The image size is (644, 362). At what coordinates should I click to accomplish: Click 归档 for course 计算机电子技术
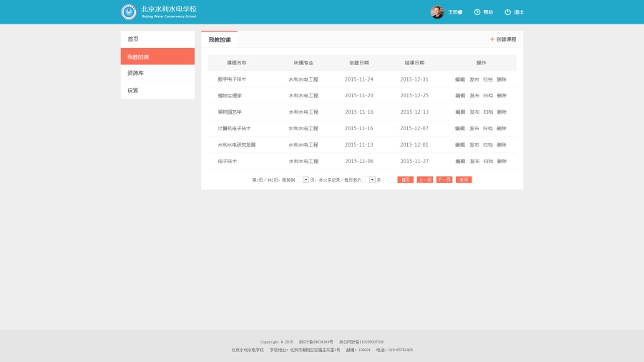click(488, 128)
